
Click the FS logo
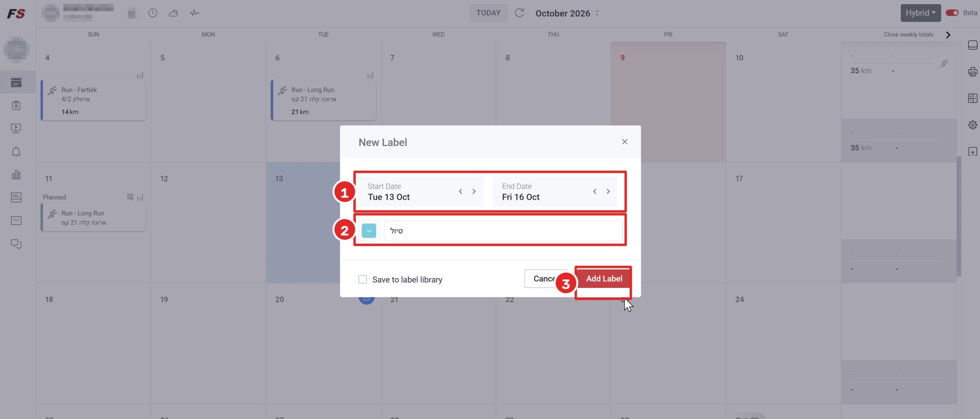[16, 13]
